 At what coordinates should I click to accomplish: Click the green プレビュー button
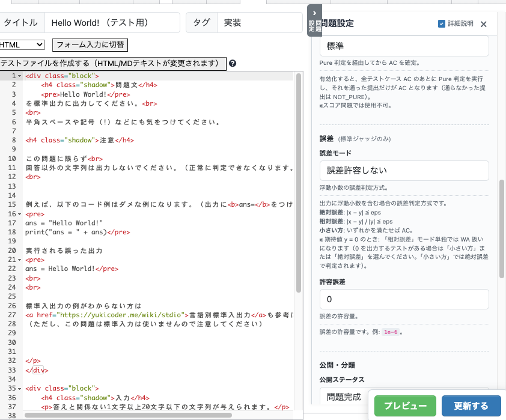(x=405, y=406)
